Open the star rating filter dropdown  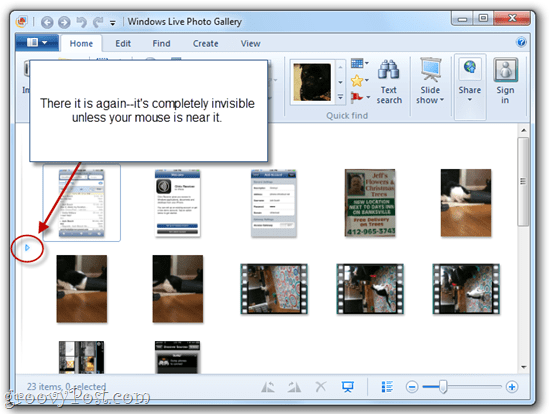tap(367, 80)
